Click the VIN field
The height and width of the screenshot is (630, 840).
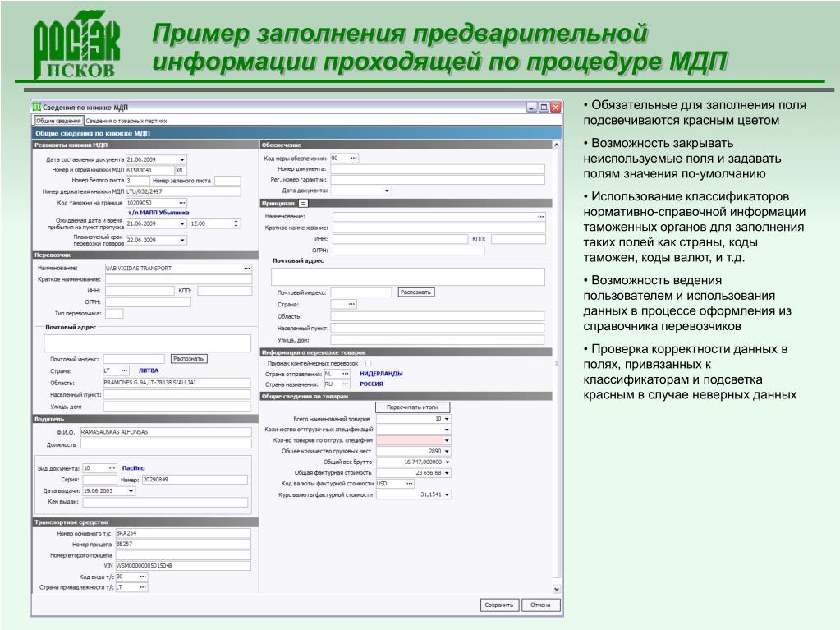coord(182,566)
